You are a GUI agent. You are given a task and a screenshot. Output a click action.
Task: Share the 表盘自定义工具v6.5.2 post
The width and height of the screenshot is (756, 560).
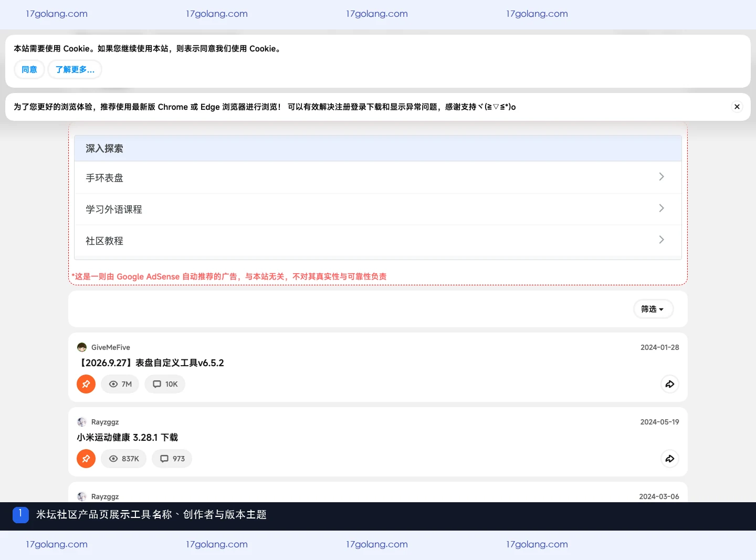pyautogui.click(x=670, y=384)
